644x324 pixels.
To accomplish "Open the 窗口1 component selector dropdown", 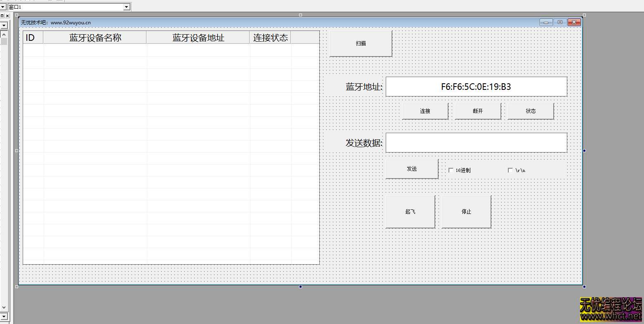I will [x=127, y=7].
